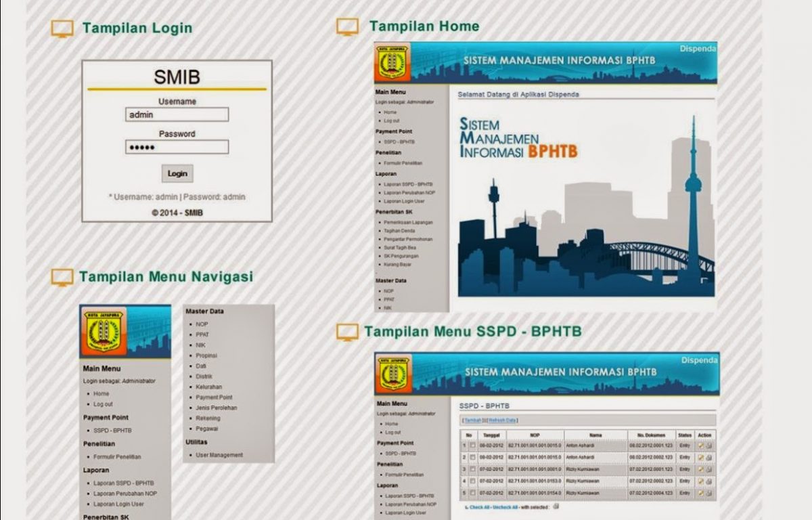This screenshot has height=520, width=812.
Task: Open Home in Tampilan Home sidebar
Action: [x=390, y=112]
